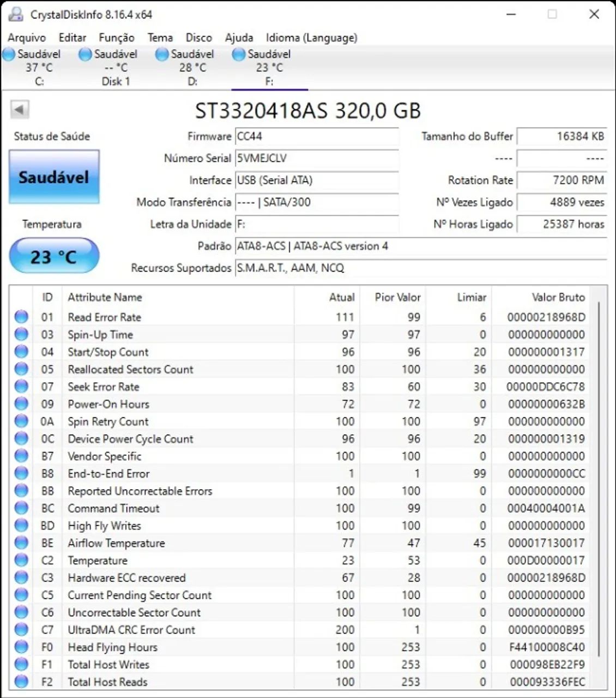Click the status orb for Reported Uncorrectable Errors
The height and width of the screenshot is (698, 616).
[x=21, y=491]
